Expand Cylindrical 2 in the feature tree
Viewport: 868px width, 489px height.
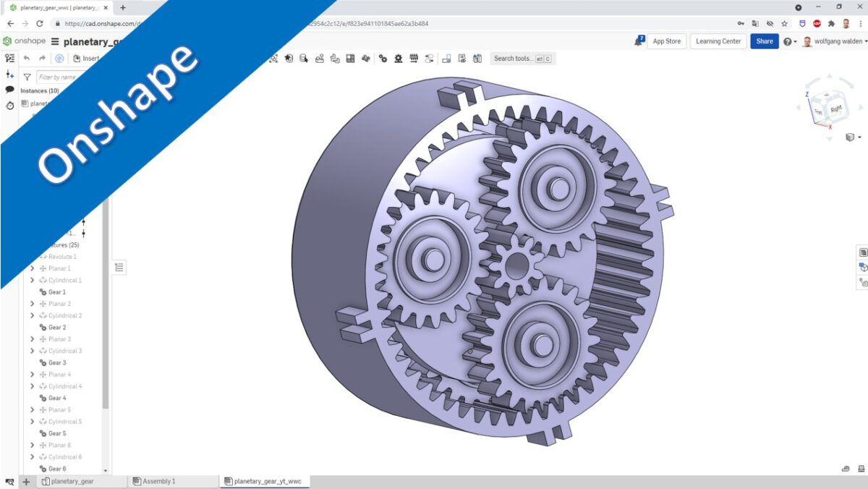[x=31, y=315]
